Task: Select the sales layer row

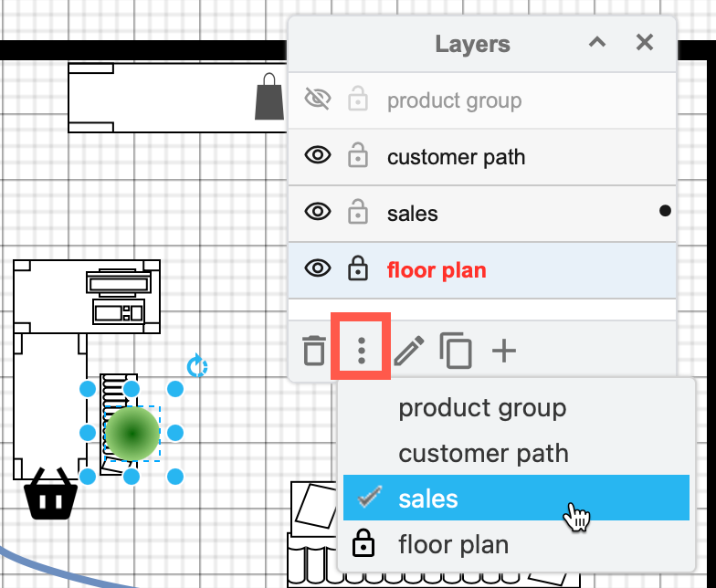Action: pos(482,214)
